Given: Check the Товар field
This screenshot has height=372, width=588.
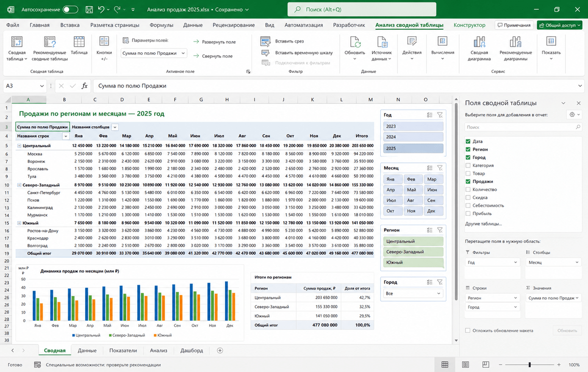Looking at the screenshot, I should 468,173.
